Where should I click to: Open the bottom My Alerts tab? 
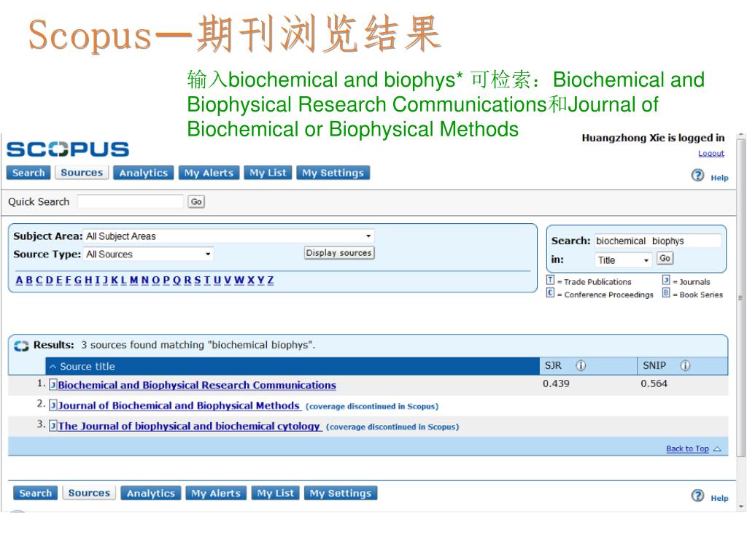pos(216,494)
